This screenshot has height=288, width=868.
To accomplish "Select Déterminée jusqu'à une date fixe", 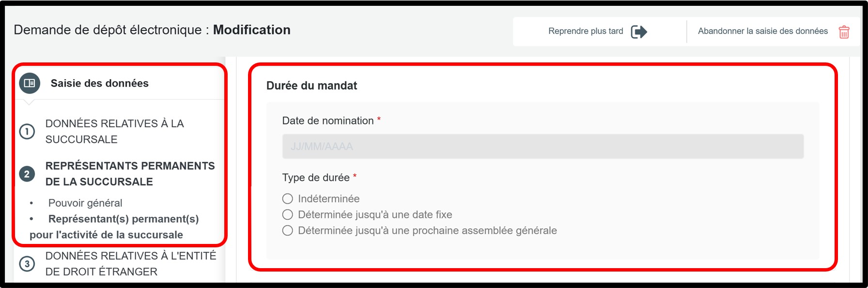I will (x=288, y=215).
